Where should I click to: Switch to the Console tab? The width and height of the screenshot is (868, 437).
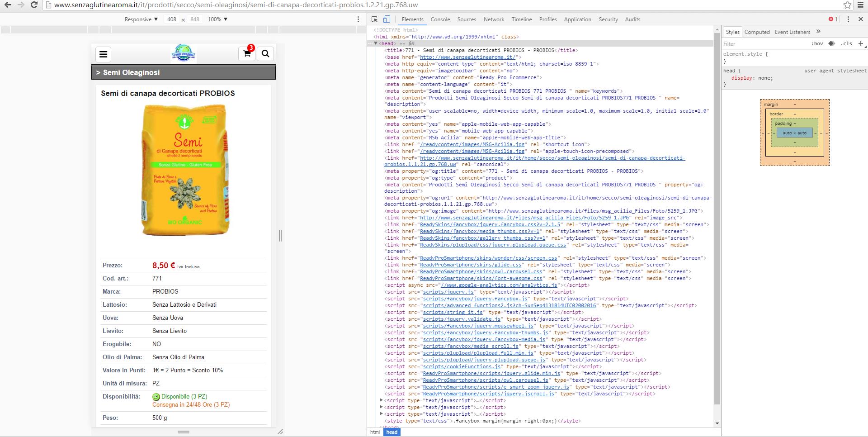(x=440, y=19)
